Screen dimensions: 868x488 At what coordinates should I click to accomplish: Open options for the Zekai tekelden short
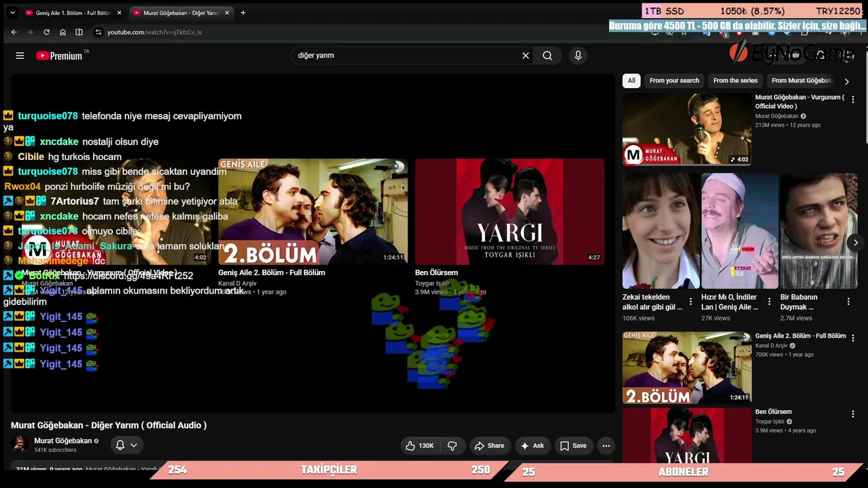click(x=690, y=302)
